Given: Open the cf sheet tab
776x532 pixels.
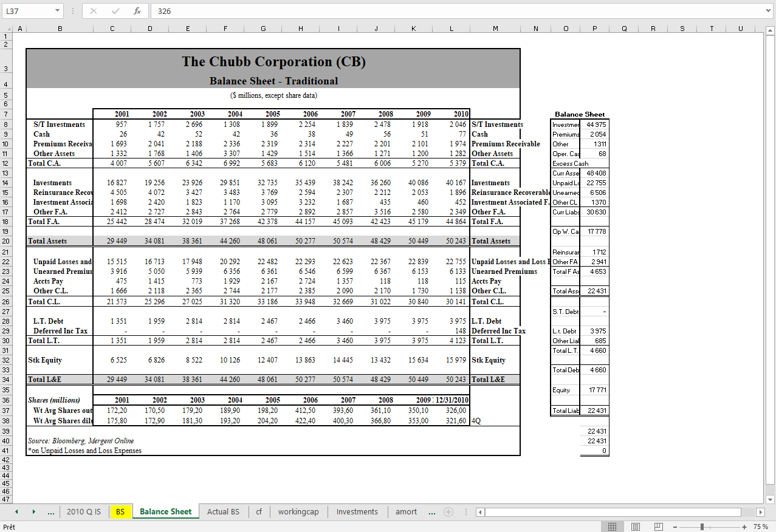Looking at the screenshot, I should pos(259,512).
